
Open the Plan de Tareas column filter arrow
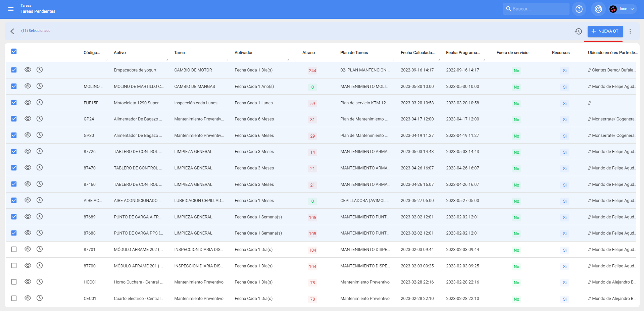[x=393, y=59]
